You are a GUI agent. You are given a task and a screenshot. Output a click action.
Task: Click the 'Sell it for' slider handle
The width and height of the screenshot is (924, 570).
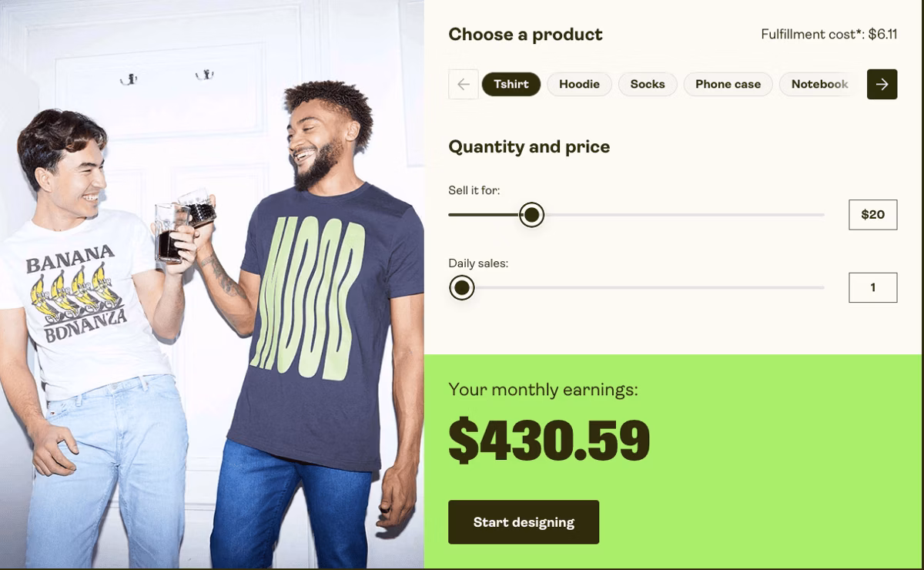[531, 215]
